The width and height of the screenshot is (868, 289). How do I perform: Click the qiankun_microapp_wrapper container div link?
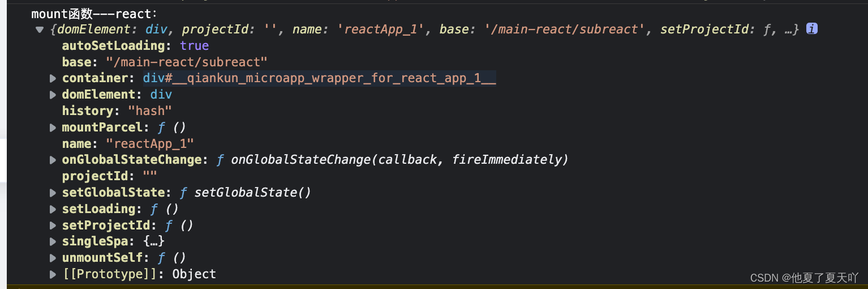point(319,78)
